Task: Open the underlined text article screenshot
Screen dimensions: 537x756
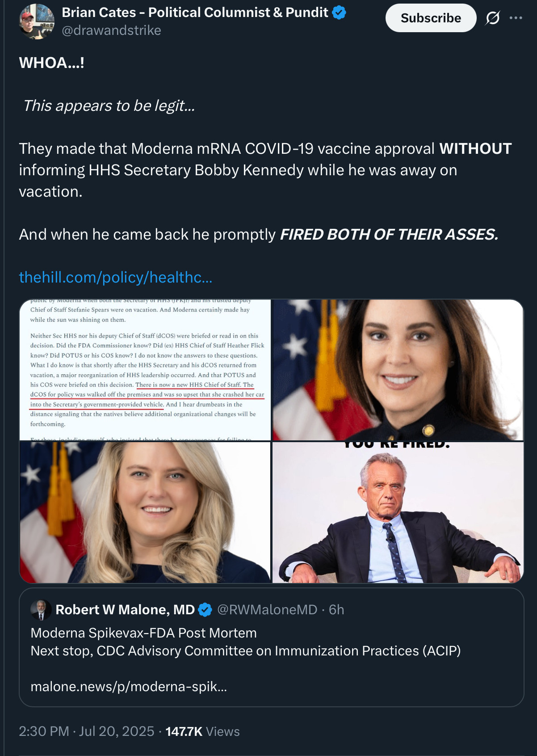Action: pos(145,370)
